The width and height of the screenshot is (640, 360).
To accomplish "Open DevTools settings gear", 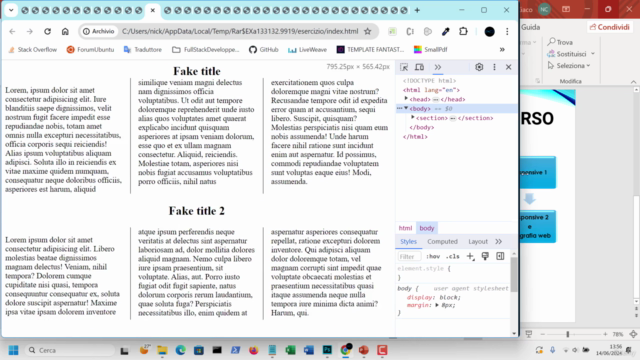I will click(x=479, y=67).
